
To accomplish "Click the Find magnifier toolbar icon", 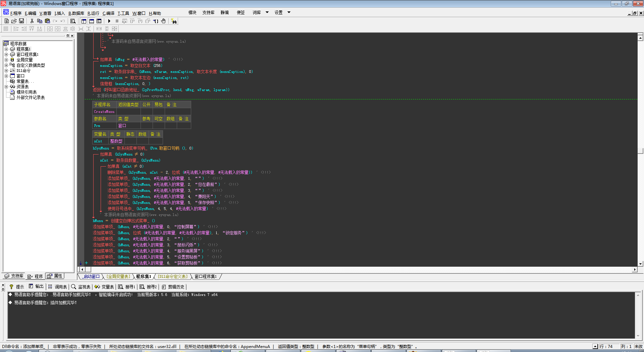I will 73,21.
